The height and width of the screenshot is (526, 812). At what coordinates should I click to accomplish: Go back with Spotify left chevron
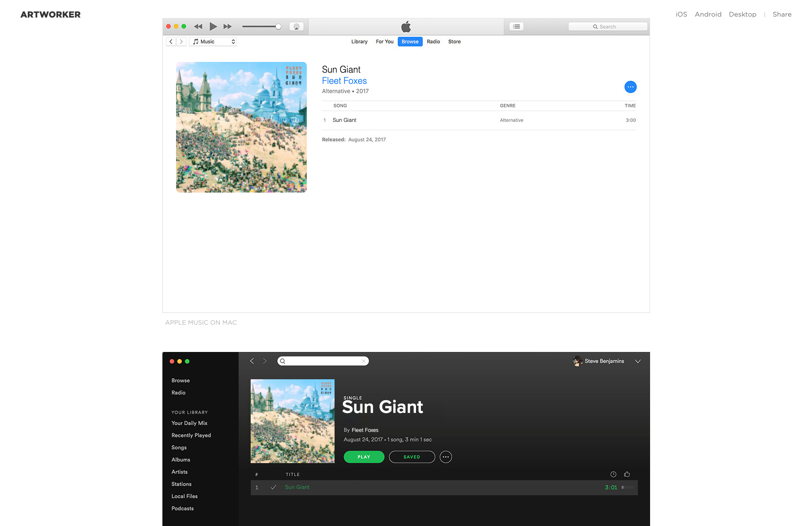(252, 361)
